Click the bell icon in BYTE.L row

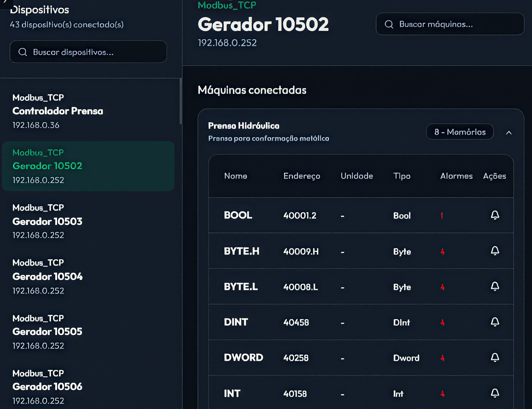click(x=495, y=286)
